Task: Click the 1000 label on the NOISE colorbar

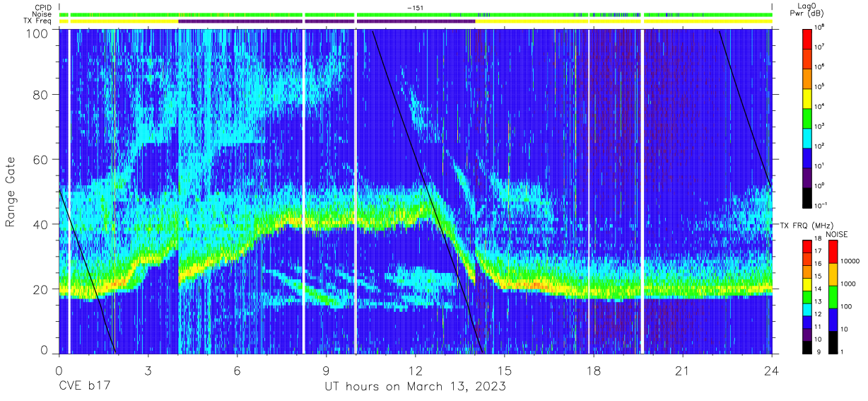Action: click(x=848, y=284)
